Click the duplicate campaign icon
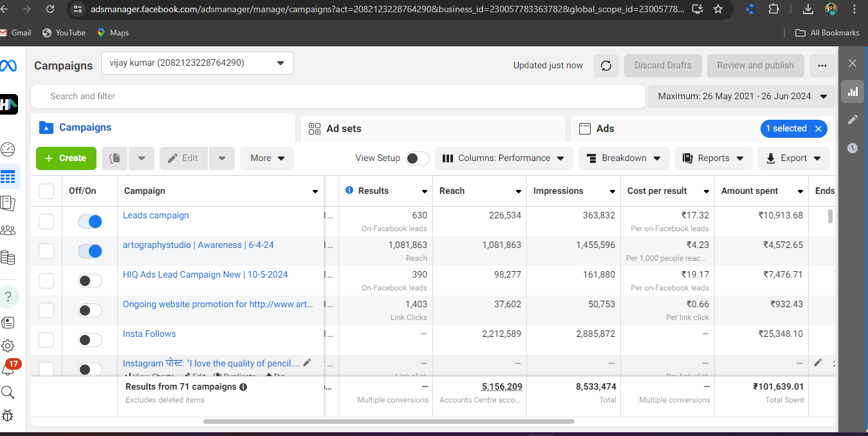Screen dimensions: 868x436 tap(115, 158)
